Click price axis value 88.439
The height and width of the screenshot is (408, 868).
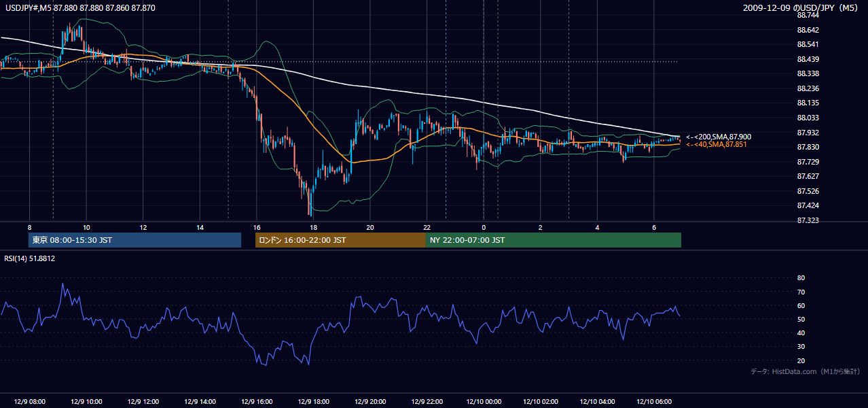click(809, 59)
